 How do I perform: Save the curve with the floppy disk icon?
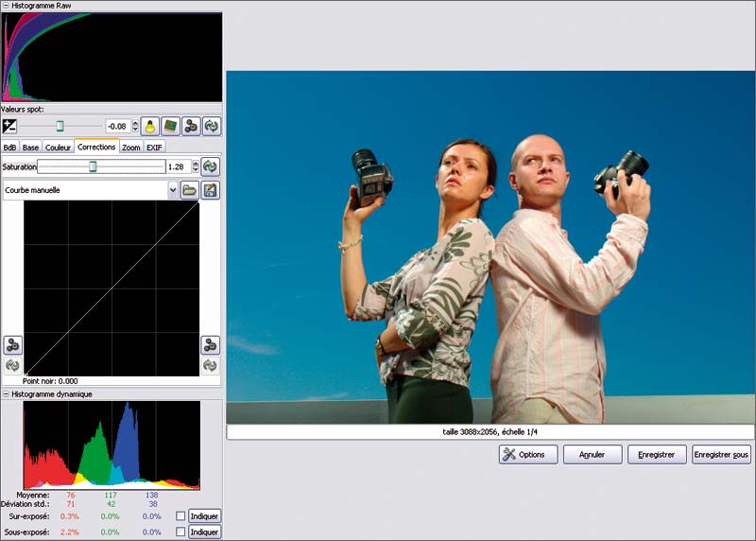coord(211,190)
